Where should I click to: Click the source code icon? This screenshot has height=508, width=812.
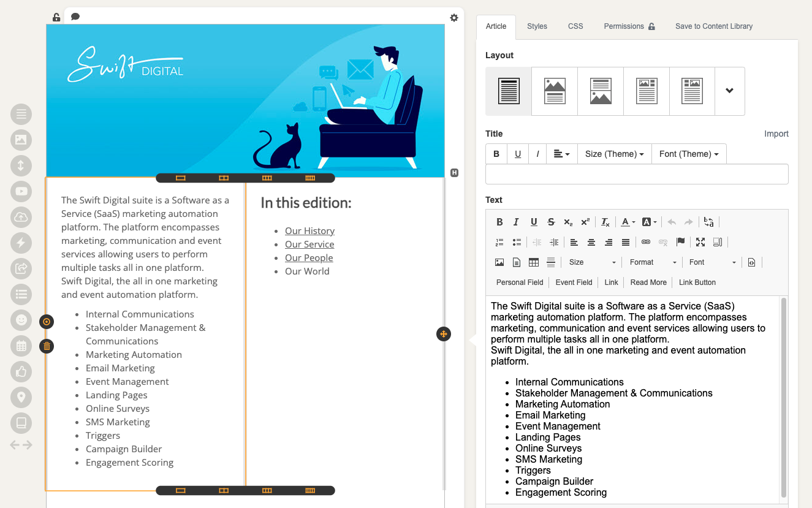[752, 262]
